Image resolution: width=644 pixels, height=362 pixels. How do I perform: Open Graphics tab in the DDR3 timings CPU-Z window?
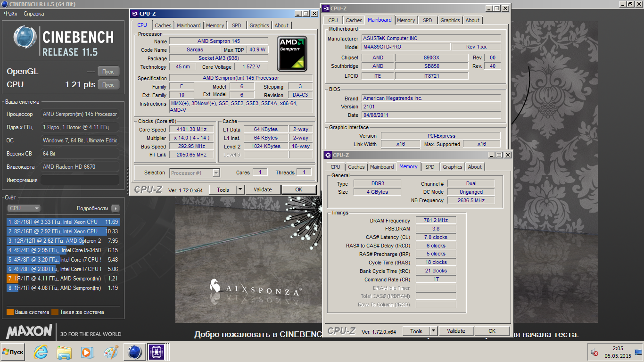point(453,167)
